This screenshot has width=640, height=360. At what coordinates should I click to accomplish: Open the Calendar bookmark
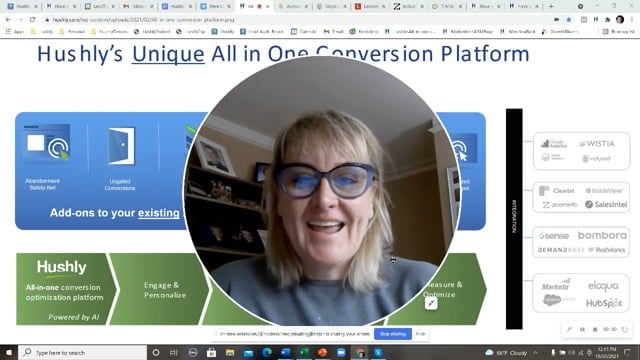tap(304, 31)
